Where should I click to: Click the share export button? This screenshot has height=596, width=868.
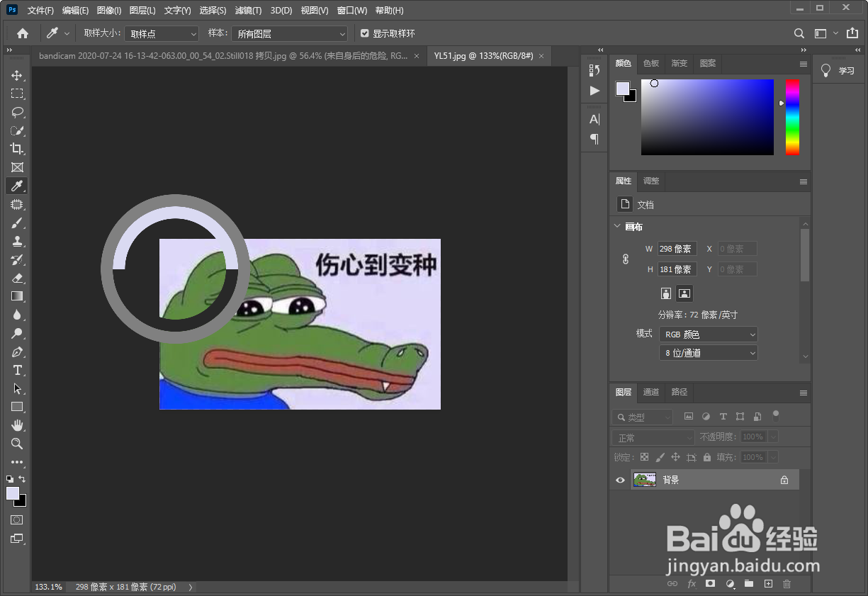point(852,33)
